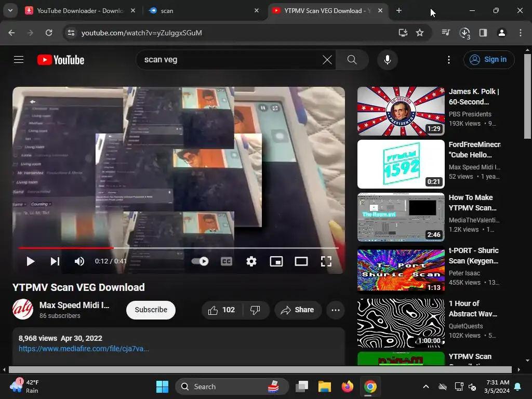Click the horizontal page scrollbar

(x=260, y=369)
